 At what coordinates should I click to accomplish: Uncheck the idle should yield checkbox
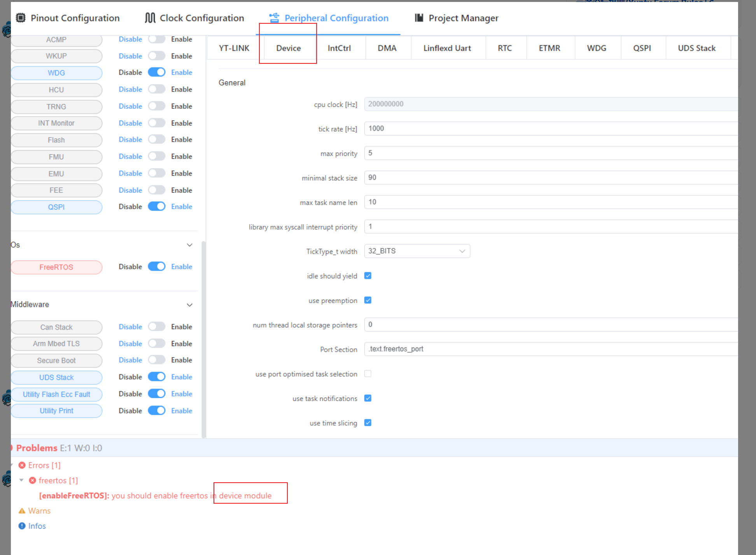click(x=368, y=276)
